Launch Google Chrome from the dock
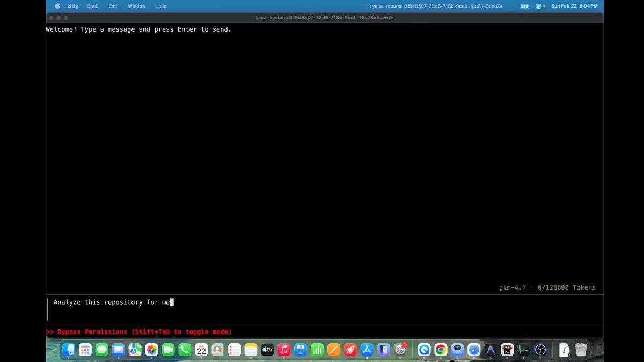The image size is (644, 362). [441, 350]
